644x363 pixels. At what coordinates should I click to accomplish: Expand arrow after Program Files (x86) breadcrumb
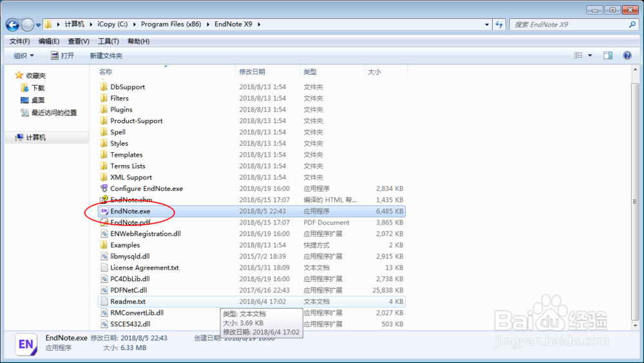(x=208, y=25)
